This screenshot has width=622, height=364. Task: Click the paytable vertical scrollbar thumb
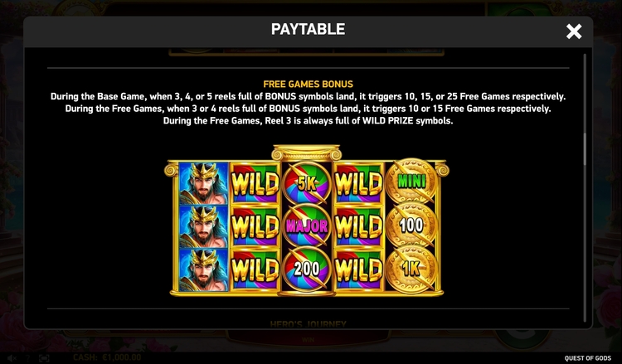click(585, 148)
